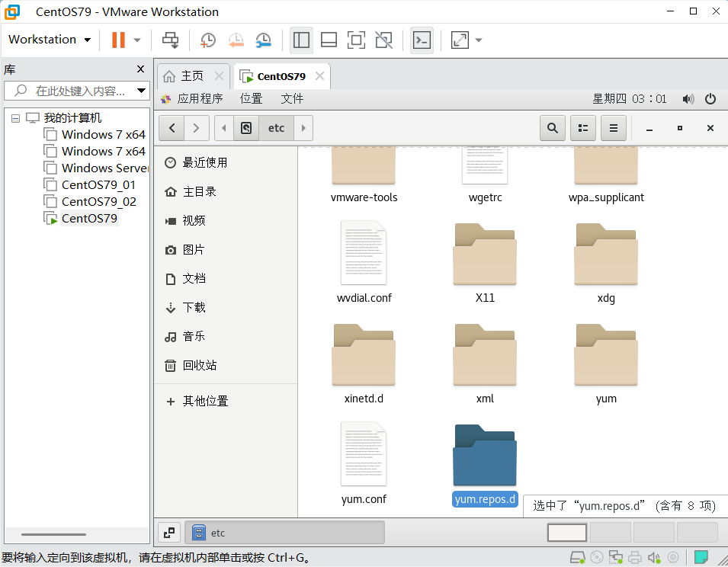The image size is (728, 567).
Task: Go back in file manager
Action: point(172,128)
